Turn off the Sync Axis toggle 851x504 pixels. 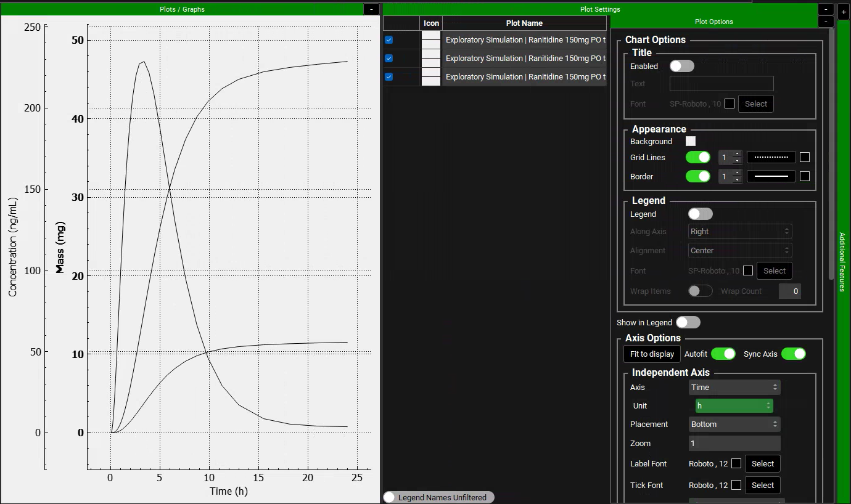pyautogui.click(x=793, y=354)
